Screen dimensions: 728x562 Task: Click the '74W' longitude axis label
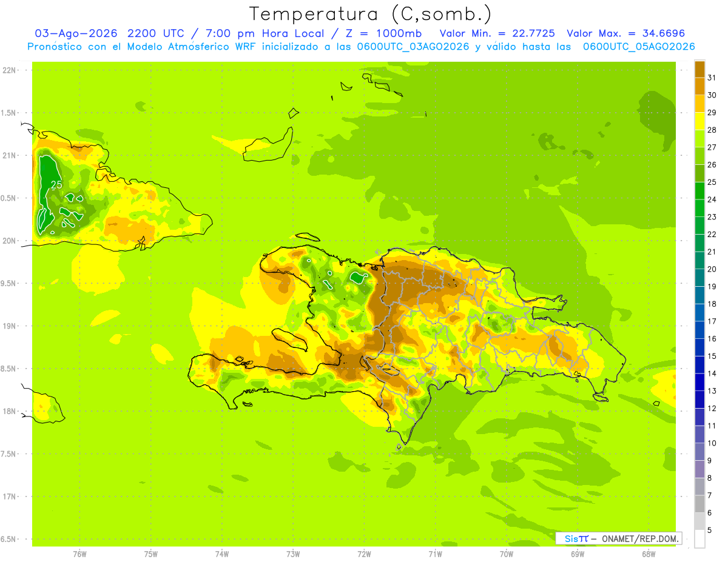(222, 554)
